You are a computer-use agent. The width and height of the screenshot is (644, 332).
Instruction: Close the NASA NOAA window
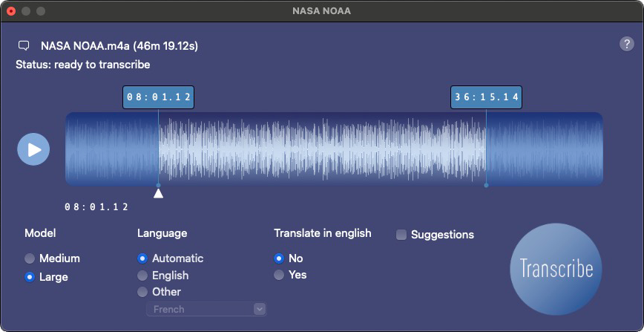click(11, 11)
